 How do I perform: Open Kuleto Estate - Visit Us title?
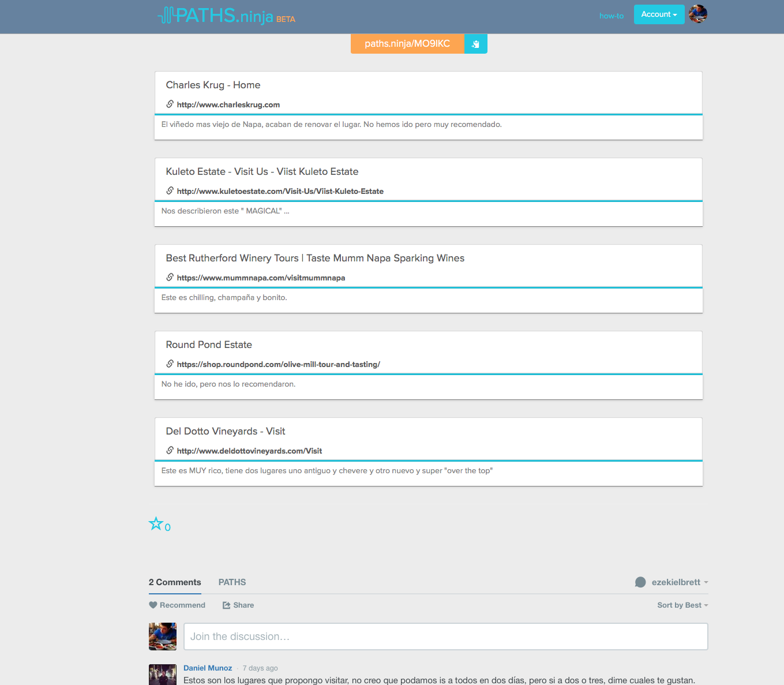[x=262, y=171]
